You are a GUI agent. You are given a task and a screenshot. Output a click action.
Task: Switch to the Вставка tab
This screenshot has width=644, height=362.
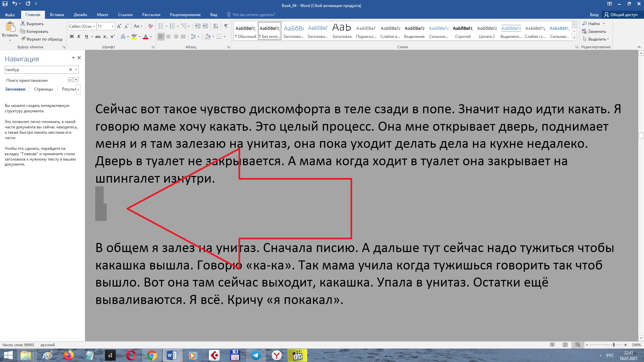(57, 15)
